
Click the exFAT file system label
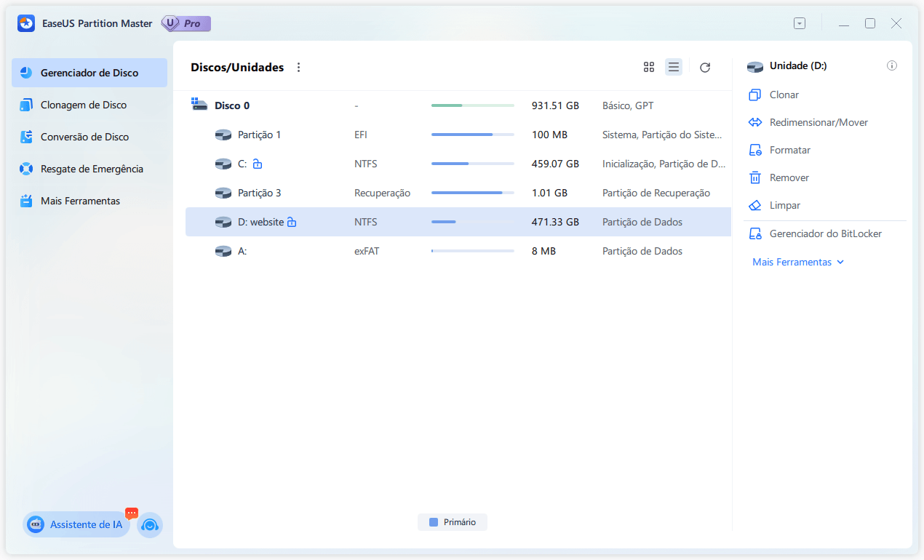coord(367,251)
